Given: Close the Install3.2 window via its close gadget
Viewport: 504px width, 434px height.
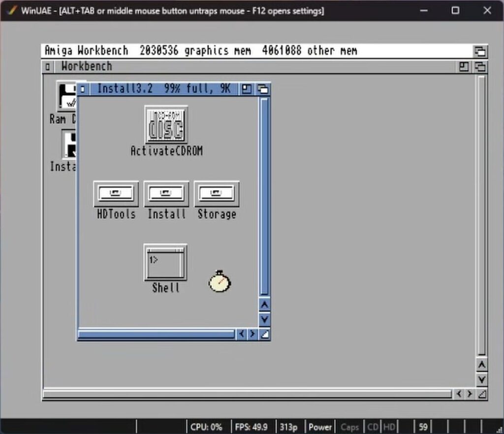Looking at the screenshot, I should [83, 89].
